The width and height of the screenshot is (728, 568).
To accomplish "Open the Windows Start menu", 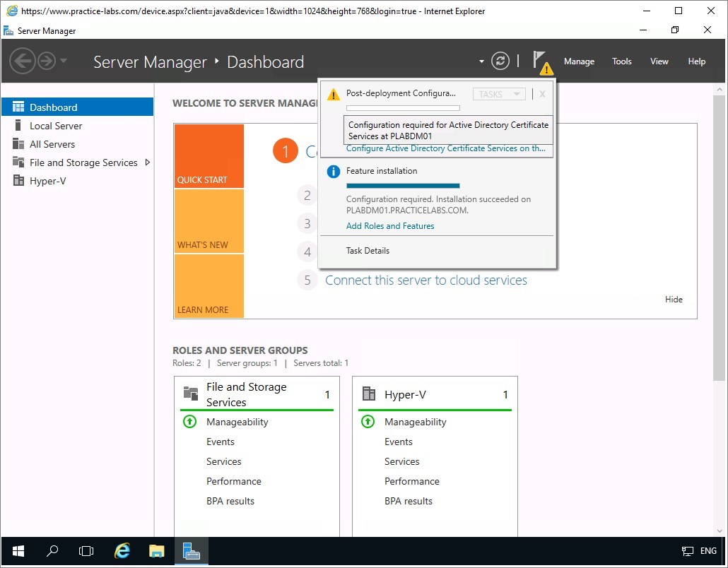I will (18, 551).
